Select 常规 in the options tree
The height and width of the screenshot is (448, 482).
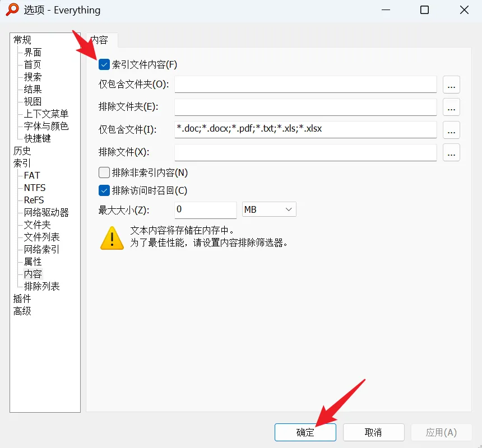pyautogui.click(x=22, y=40)
